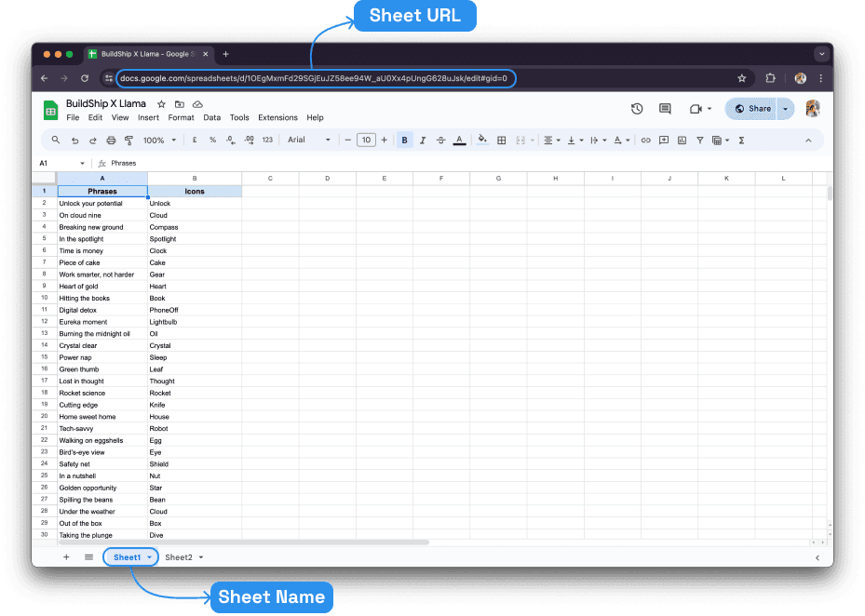Click the Insert link icon
865x616 pixels.
click(x=648, y=140)
